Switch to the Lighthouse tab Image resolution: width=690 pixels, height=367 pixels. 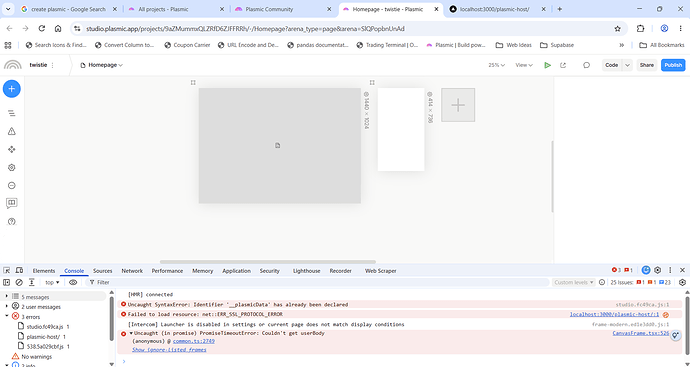[x=306, y=271]
